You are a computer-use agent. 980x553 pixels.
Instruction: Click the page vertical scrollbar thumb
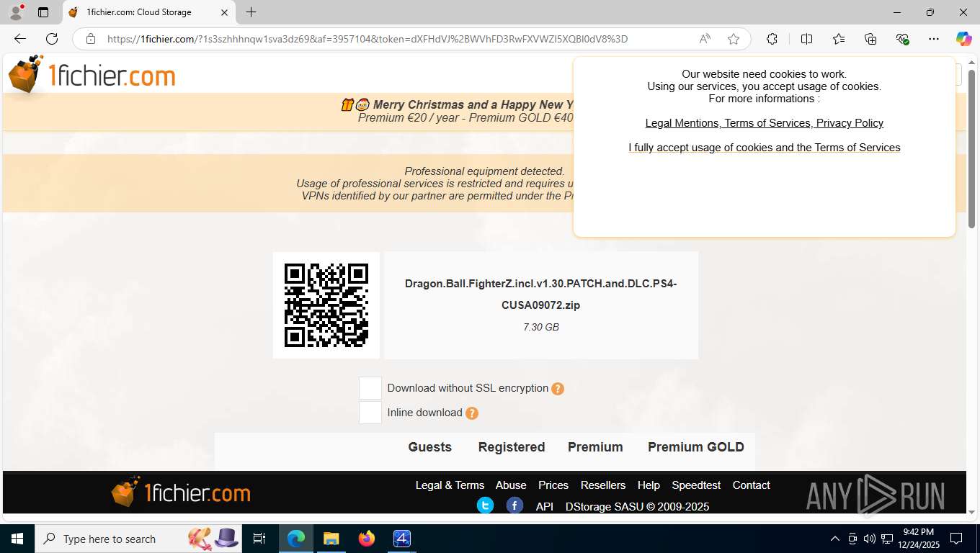pos(971,148)
